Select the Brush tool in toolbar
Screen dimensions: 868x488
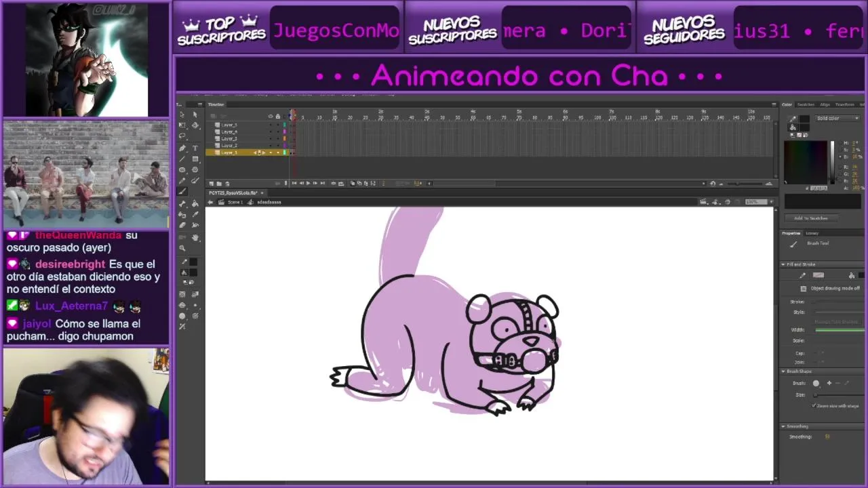click(182, 191)
